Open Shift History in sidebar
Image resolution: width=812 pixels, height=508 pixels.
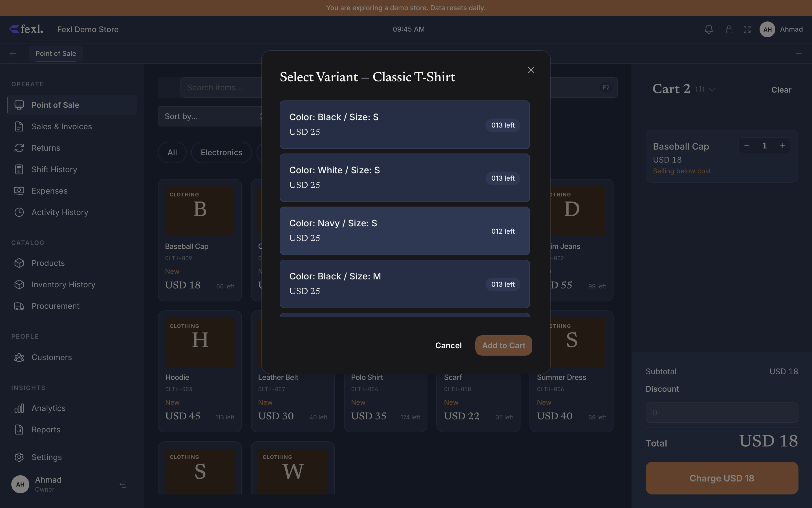[x=72, y=169]
